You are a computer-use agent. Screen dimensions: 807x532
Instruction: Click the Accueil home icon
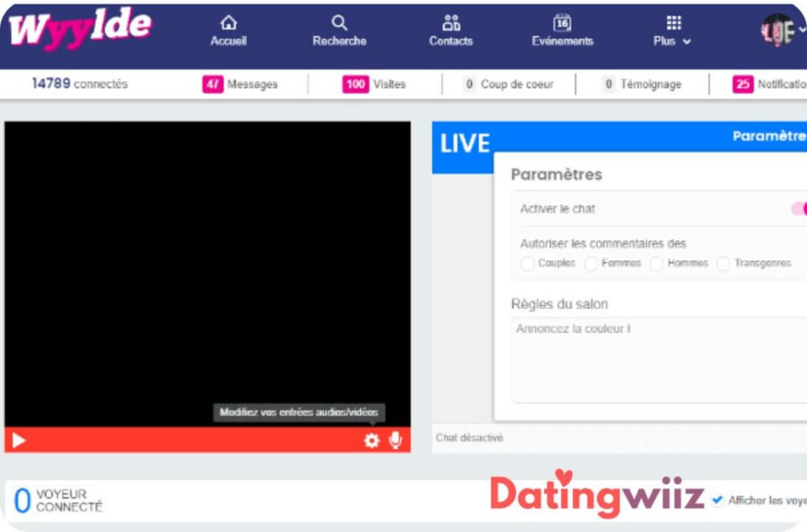coord(229,24)
